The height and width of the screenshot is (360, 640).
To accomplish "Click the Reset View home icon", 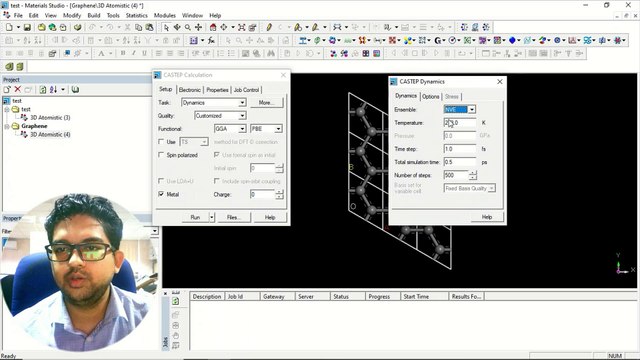I will pos(213,27).
